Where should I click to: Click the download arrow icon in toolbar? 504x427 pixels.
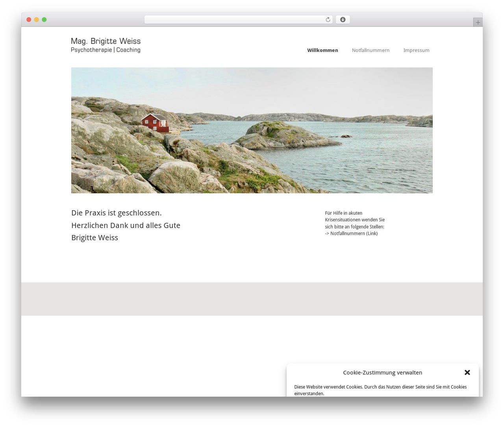point(343,20)
